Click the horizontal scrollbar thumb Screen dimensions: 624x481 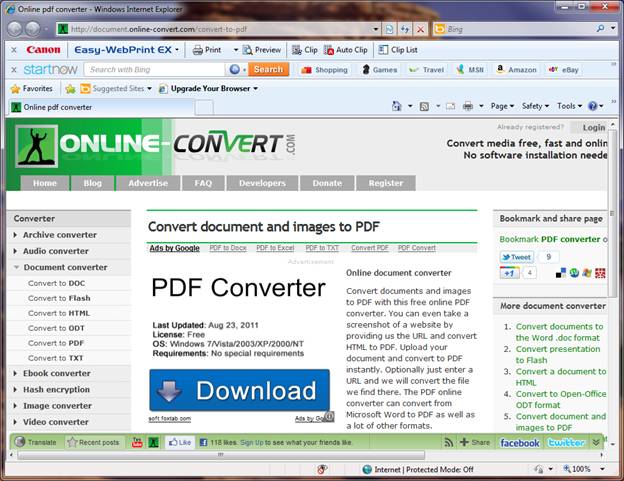point(221,455)
